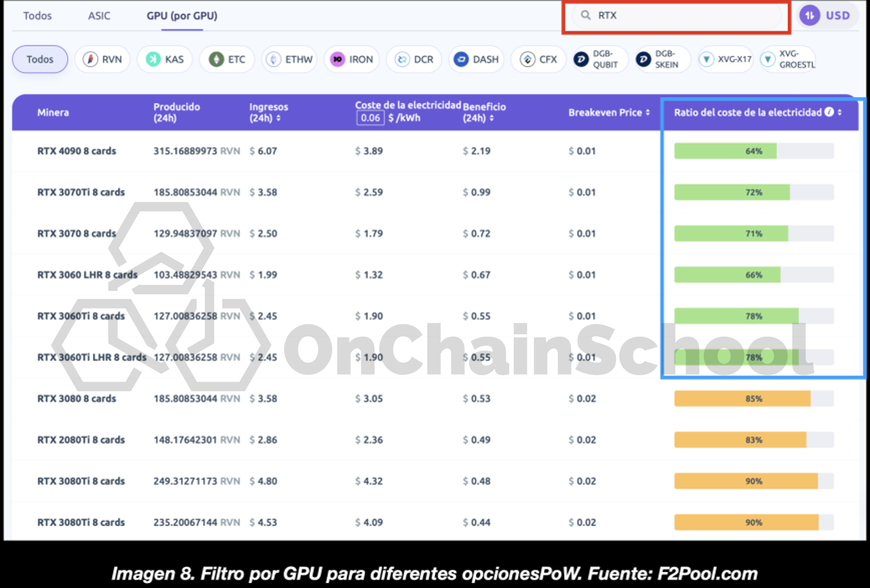Viewport: 870px width, 588px height.
Task: Click the ETHW coin icon
Action: pyautogui.click(x=274, y=59)
